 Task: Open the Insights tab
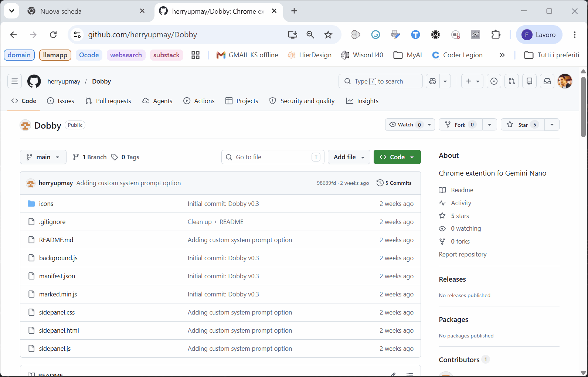click(362, 101)
